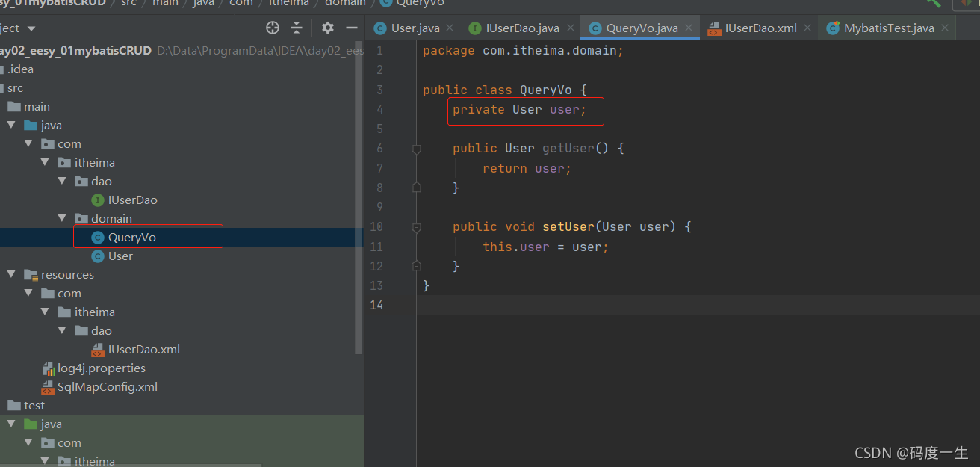980x467 pixels.
Task: Close the IUserDao.xml tab
Action: tap(807, 28)
